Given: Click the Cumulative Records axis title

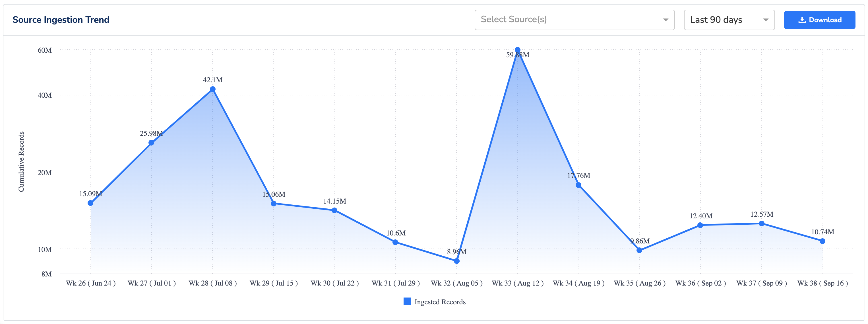Looking at the screenshot, I should (x=21, y=162).
